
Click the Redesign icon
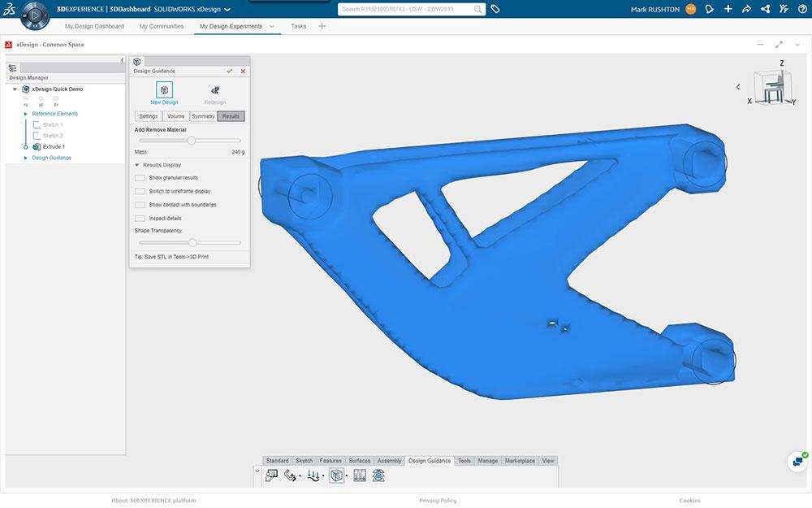click(215, 90)
